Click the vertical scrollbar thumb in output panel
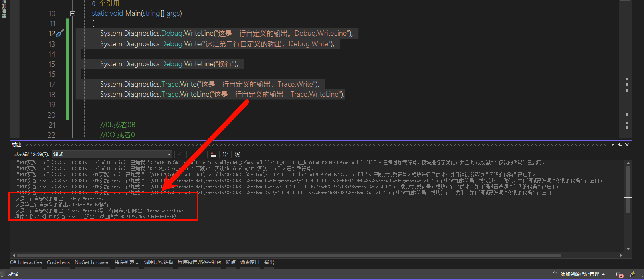The width and height of the screenshot is (644, 280). coord(628,190)
